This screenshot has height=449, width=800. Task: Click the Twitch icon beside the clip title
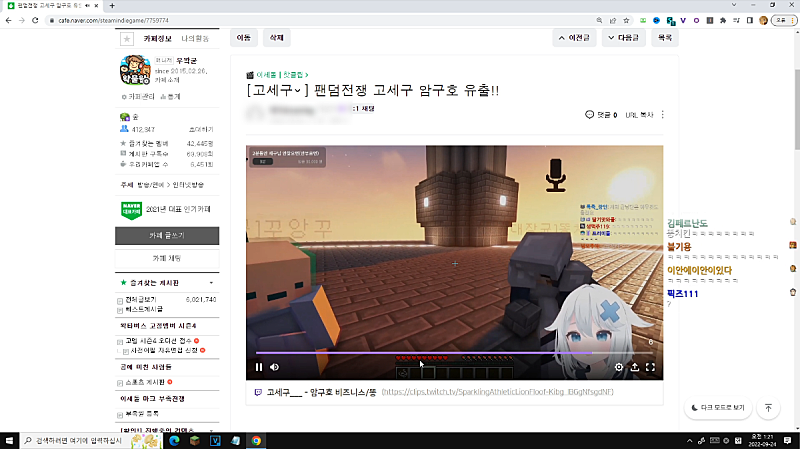[x=258, y=392]
